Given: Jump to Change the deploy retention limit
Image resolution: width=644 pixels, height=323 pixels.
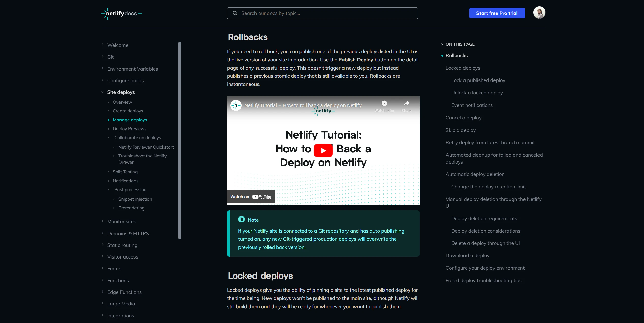Looking at the screenshot, I should point(488,187).
